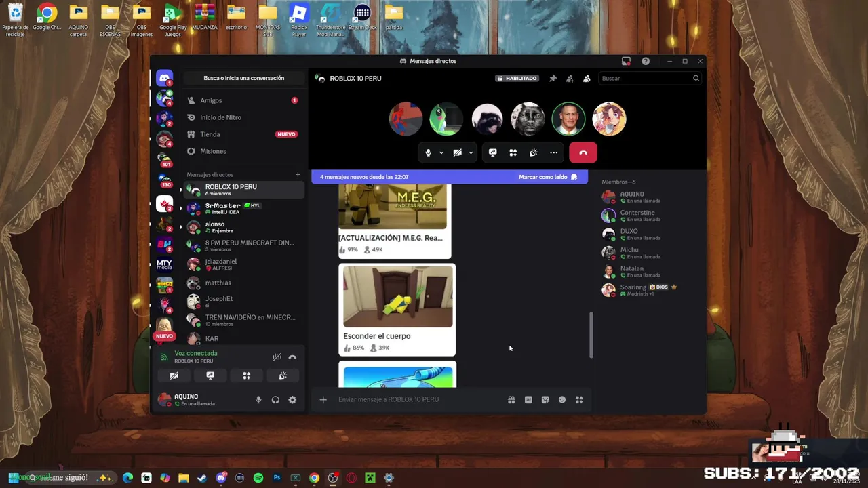Select member Michu in member list
The width and height of the screenshot is (868, 488).
650,253
